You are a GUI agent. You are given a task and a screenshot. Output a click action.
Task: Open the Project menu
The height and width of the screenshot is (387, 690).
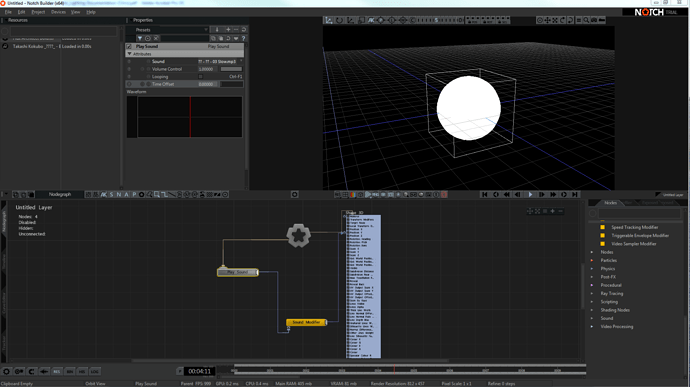pyautogui.click(x=38, y=12)
